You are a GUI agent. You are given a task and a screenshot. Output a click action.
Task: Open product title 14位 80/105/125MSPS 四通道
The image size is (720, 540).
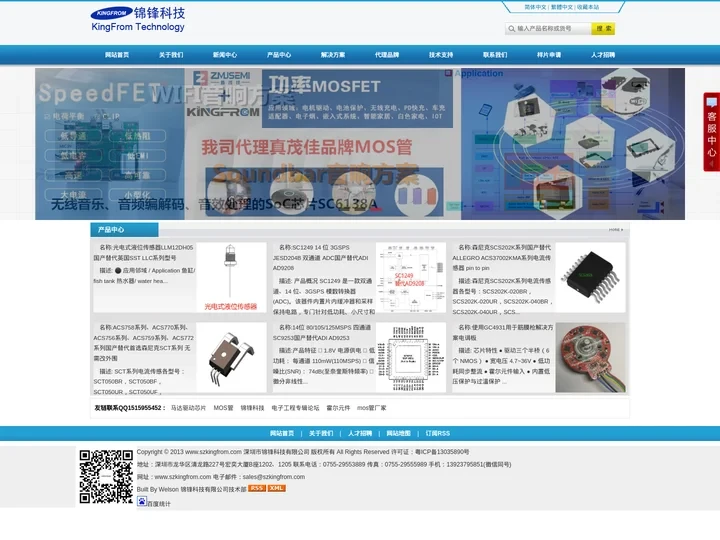click(323, 332)
